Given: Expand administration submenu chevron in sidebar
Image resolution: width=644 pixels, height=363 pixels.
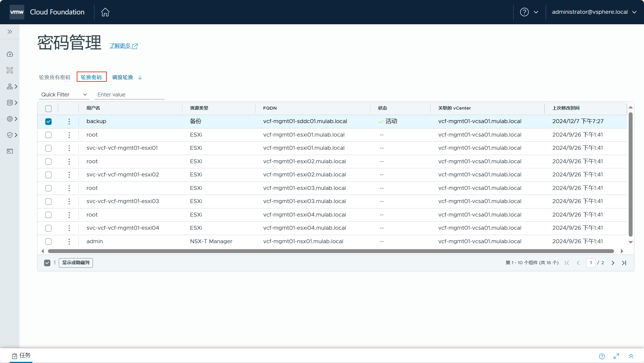Looking at the screenshot, I should 16,119.
